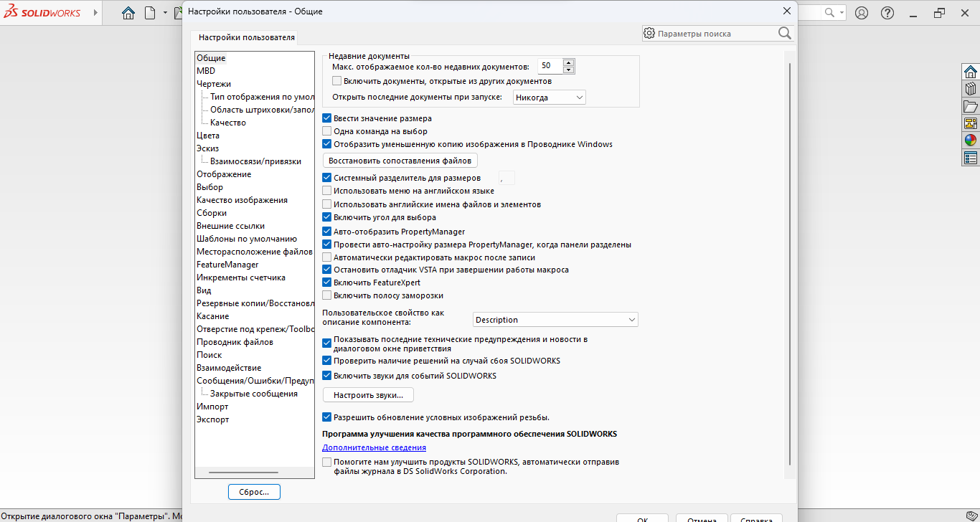The width and height of the screenshot is (980, 522).
Task: Open Custom Properties task pane tab
Action: coord(971,158)
